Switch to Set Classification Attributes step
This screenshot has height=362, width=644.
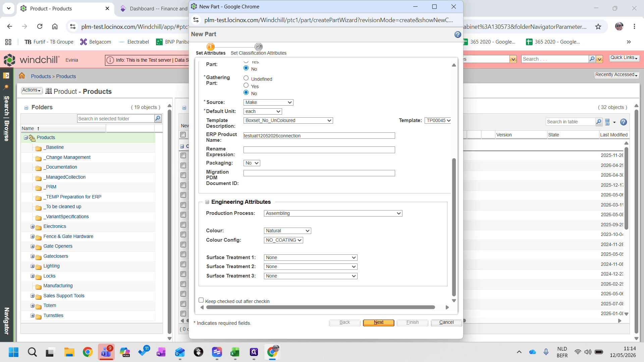[258, 50]
